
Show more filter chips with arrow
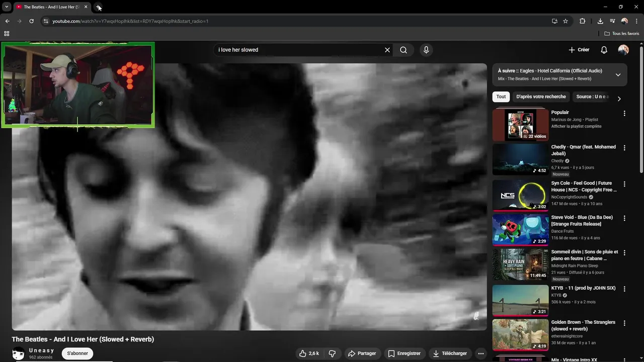pyautogui.click(x=619, y=99)
